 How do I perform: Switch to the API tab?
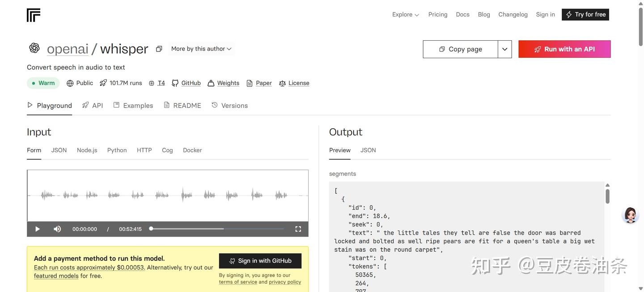tap(93, 105)
